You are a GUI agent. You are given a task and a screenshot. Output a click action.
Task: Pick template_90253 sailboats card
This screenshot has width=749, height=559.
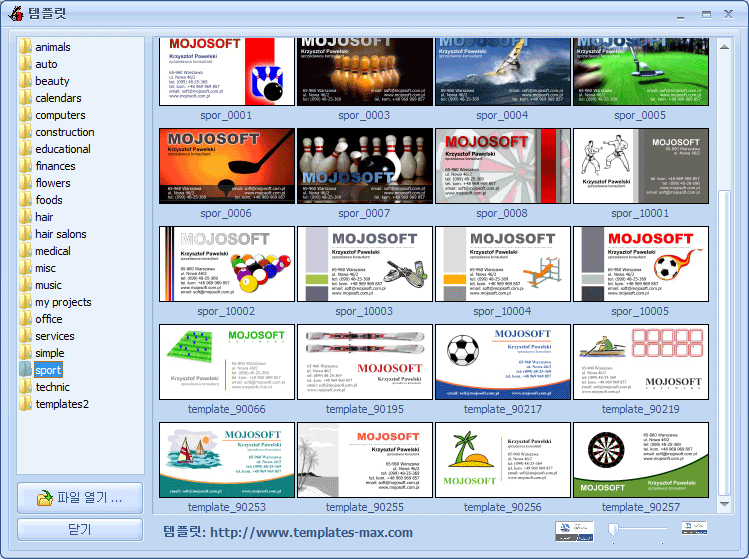click(x=226, y=460)
